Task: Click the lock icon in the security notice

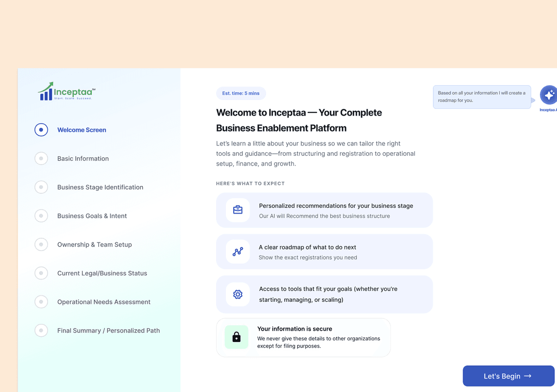Action: point(236,337)
